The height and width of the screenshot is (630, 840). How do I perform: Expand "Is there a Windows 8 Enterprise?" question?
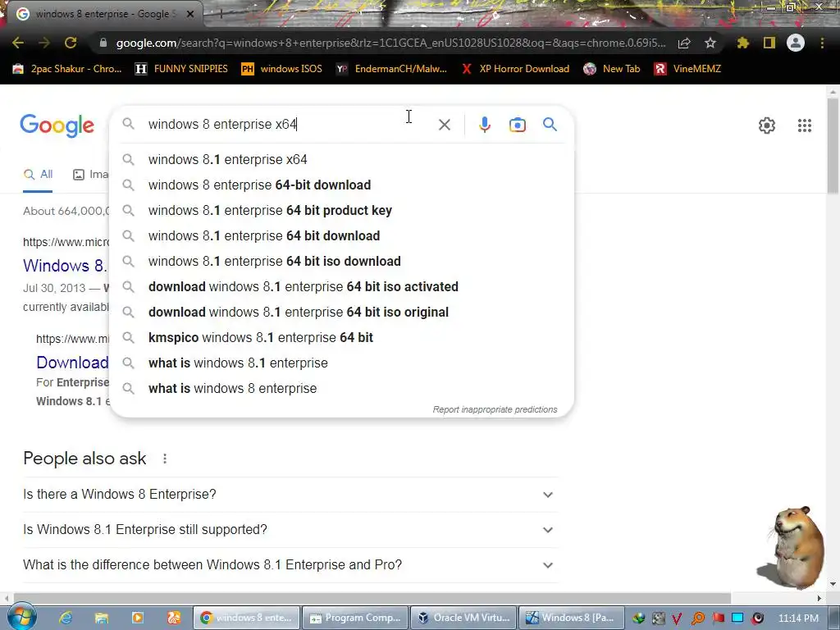pos(290,495)
